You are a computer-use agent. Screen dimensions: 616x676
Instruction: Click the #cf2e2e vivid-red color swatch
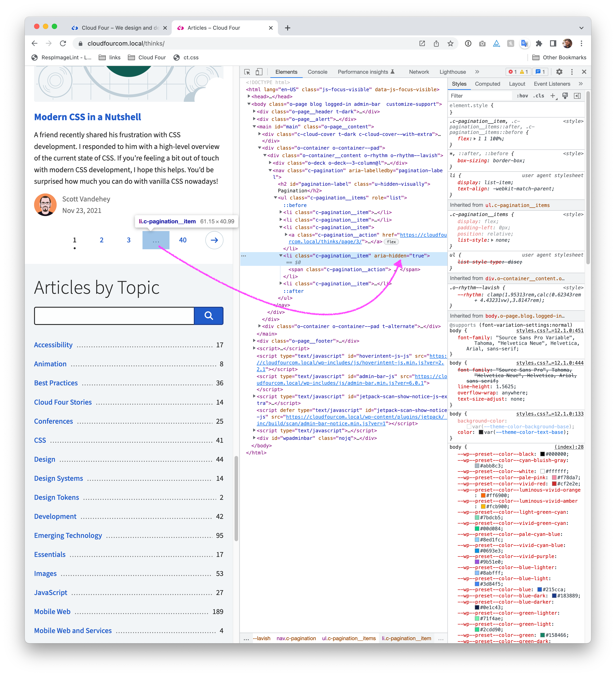coord(554,483)
